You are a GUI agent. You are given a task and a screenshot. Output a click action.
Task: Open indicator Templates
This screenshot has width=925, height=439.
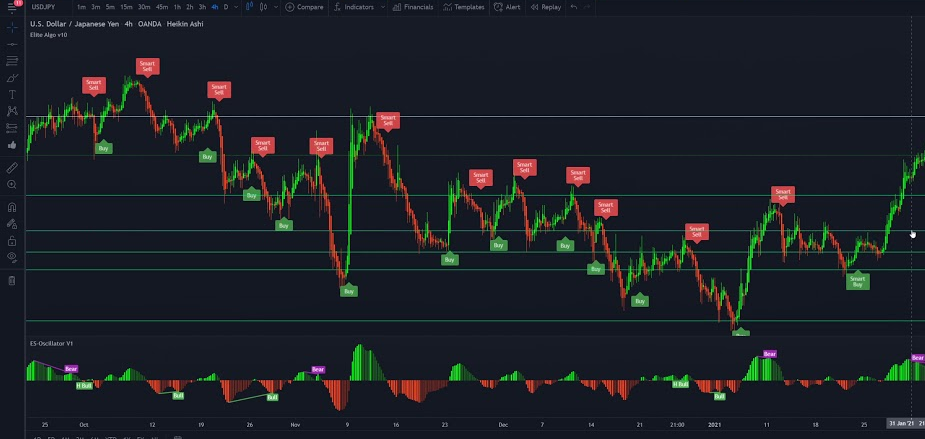pos(464,7)
